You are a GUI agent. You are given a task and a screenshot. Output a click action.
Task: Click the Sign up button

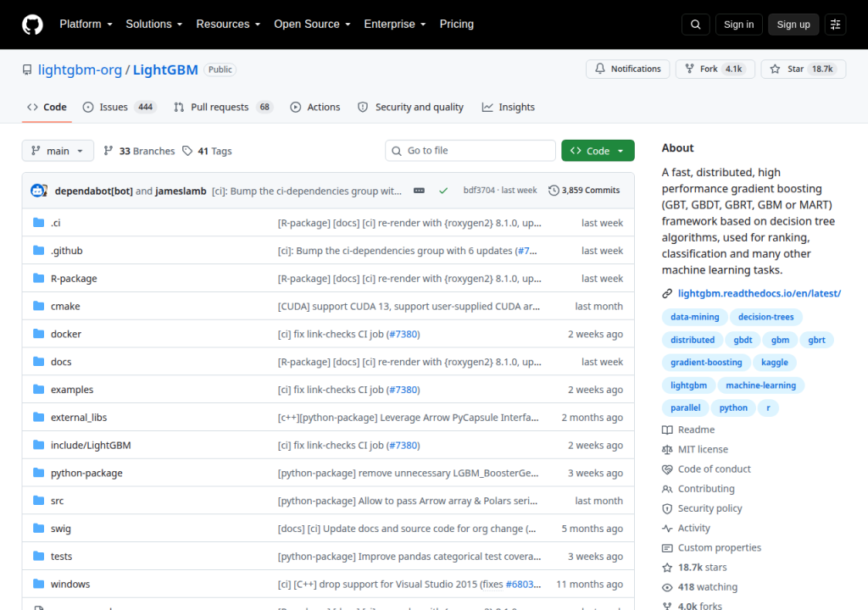coord(793,25)
